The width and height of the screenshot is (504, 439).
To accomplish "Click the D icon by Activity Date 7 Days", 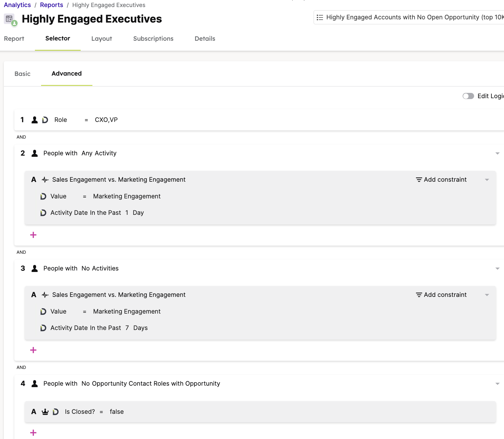I will pyautogui.click(x=43, y=328).
